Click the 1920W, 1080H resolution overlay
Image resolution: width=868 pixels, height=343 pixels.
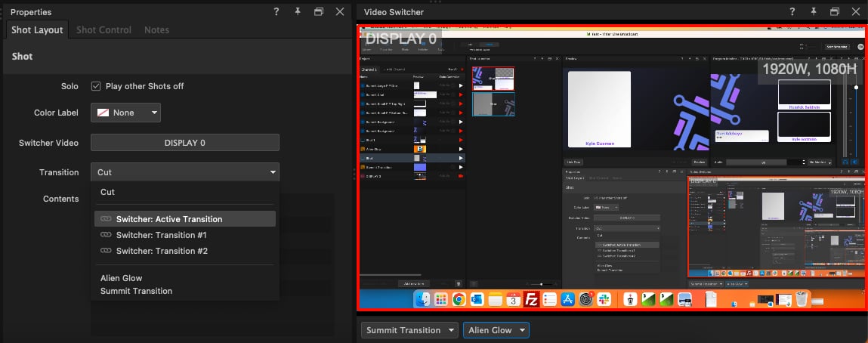pyautogui.click(x=810, y=70)
